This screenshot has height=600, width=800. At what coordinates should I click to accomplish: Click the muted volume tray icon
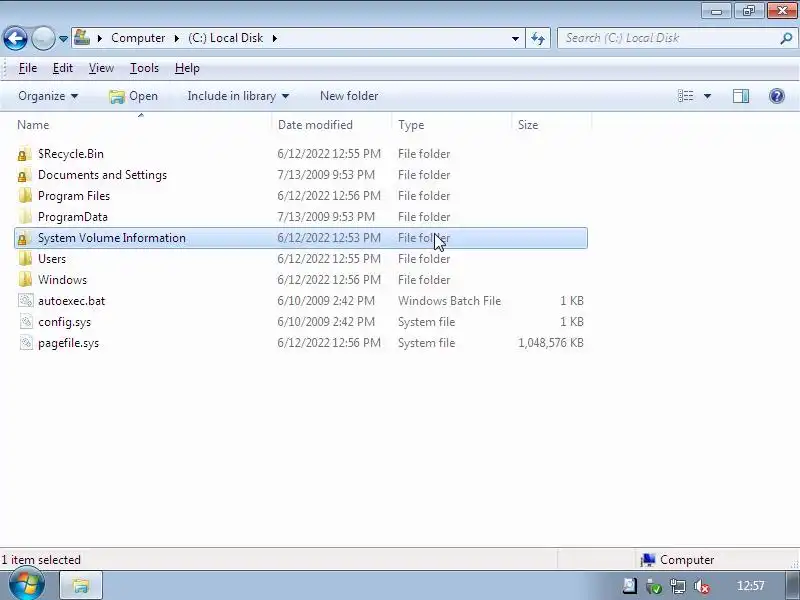[702, 586]
